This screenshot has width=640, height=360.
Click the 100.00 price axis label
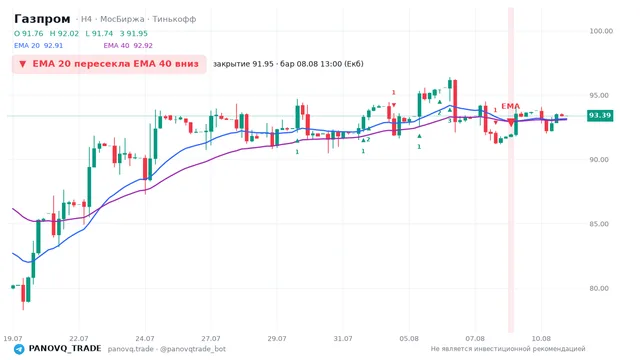601,31
